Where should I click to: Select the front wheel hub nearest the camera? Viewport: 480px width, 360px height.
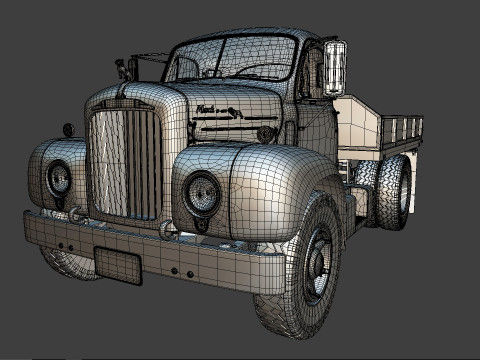[317, 262]
